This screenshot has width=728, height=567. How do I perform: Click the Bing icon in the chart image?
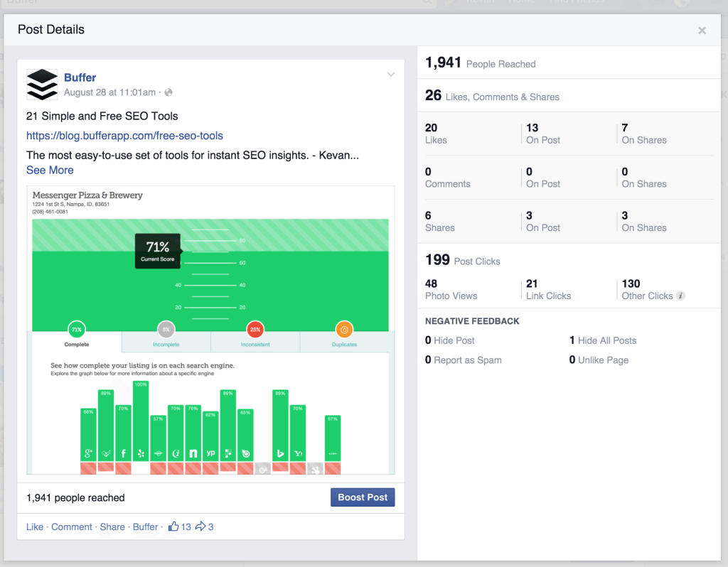[x=280, y=453]
